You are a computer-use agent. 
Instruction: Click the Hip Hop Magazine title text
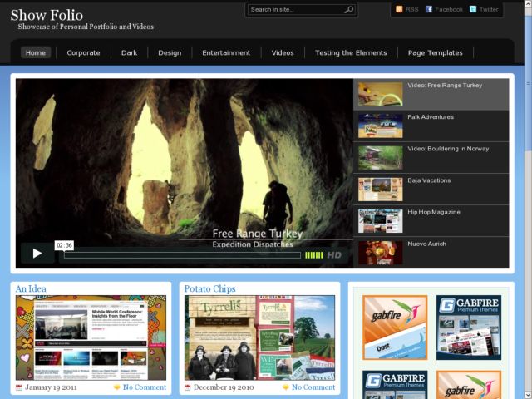tap(434, 213)
